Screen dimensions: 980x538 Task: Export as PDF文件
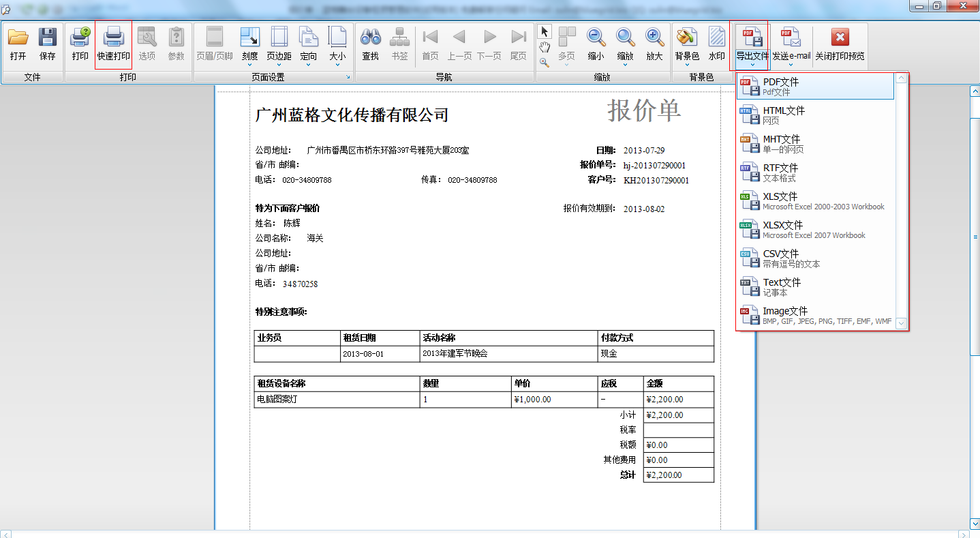[x=816, y=87]
